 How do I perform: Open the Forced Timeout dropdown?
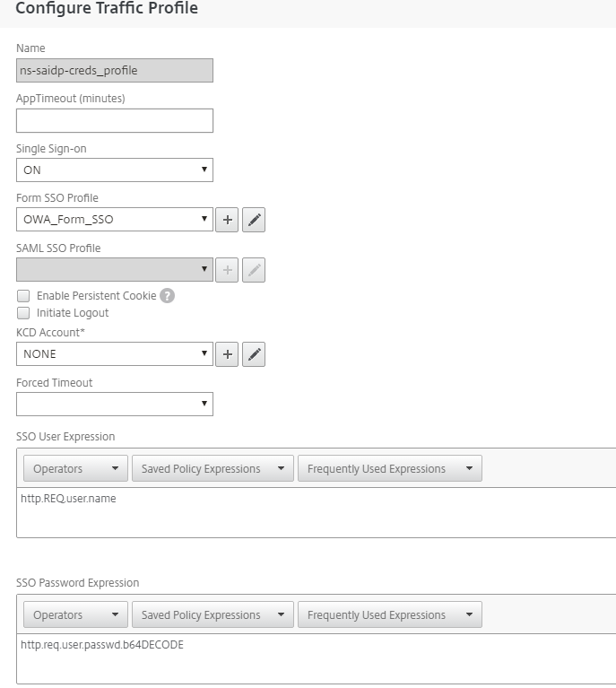(115, 405)
